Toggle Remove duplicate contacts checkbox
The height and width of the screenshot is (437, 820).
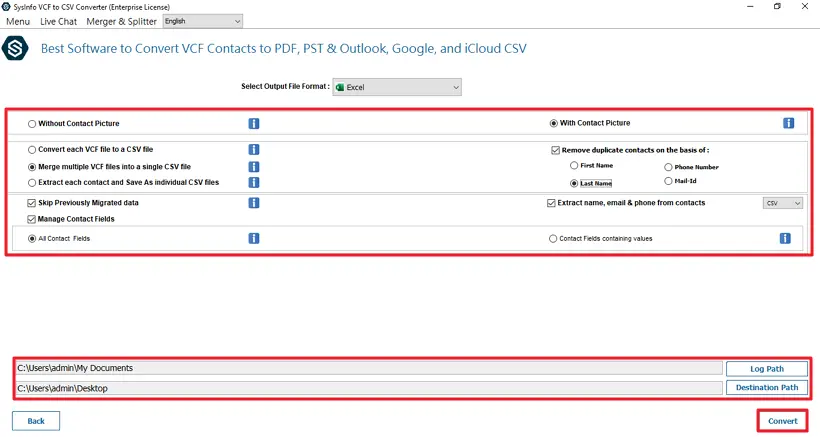(x=555, y=150)
